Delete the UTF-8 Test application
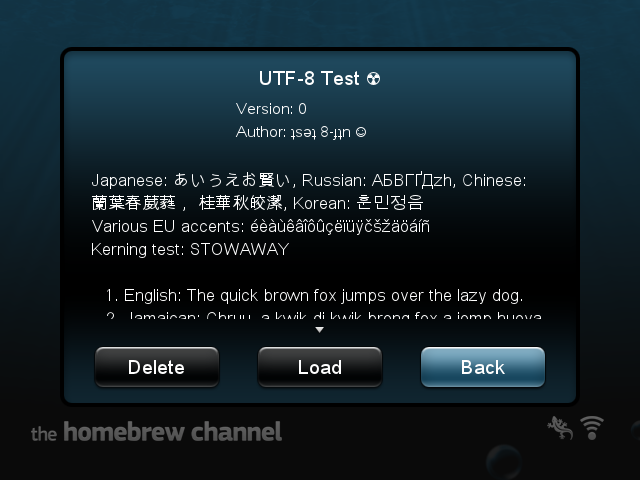Screen dimensions: 640x480 [157, 367]
